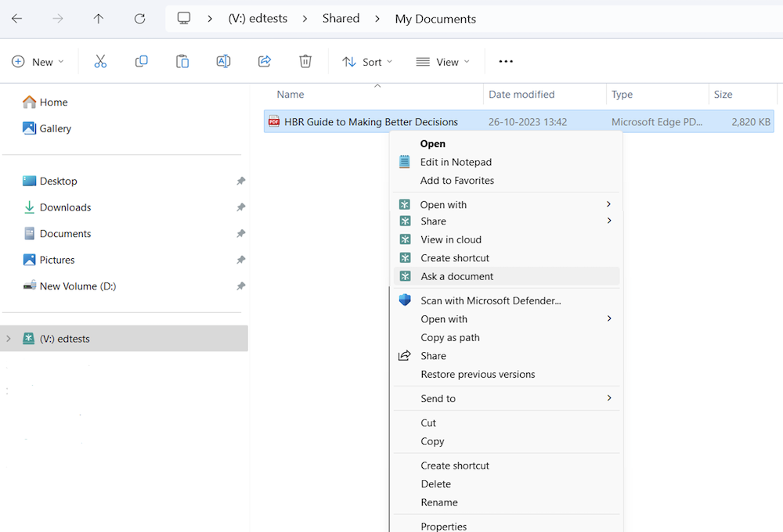This screenshot has height=532, width=783.
Task: Click the green icon beside Ask a document
Action: point(405,276)
